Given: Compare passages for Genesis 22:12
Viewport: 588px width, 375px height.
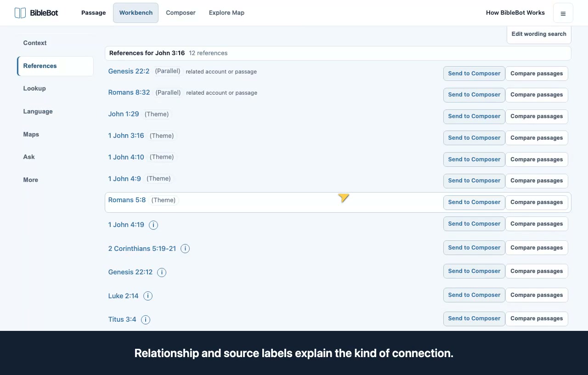Looking at the screenshot, I should click(537, 271).
